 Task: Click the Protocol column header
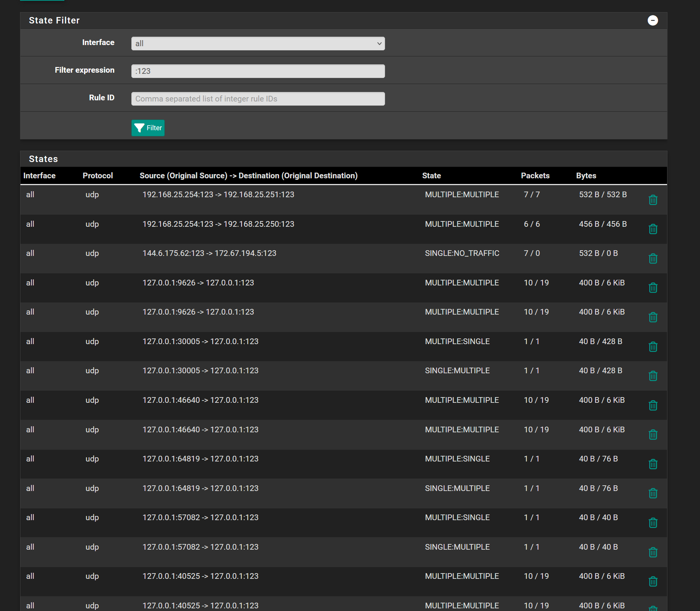pos(98,176)
